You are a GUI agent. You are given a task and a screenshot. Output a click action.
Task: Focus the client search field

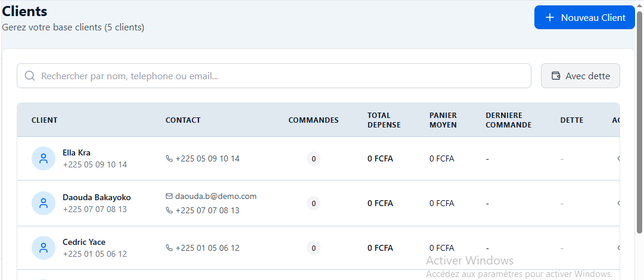(274, 76)
